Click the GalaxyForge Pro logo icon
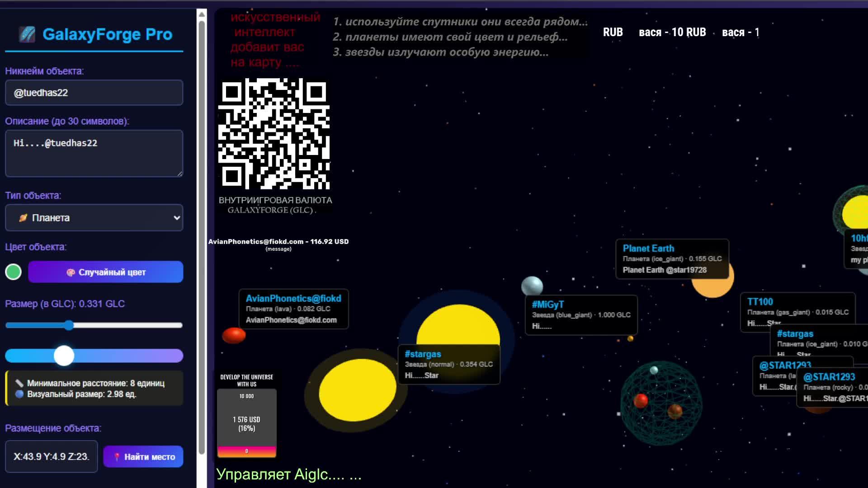 (x=27, y=34)
